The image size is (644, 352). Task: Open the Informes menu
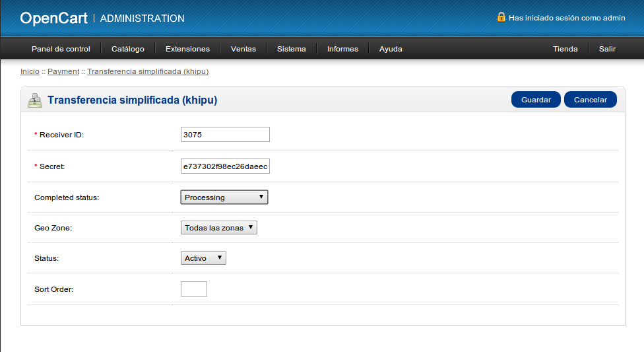click(342, 49)
